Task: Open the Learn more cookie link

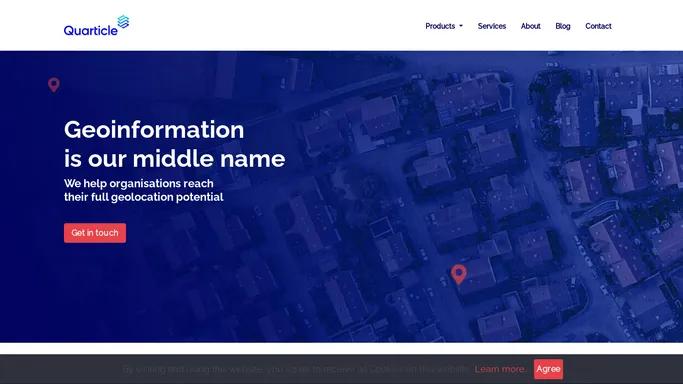Action: tap(500, 369)
